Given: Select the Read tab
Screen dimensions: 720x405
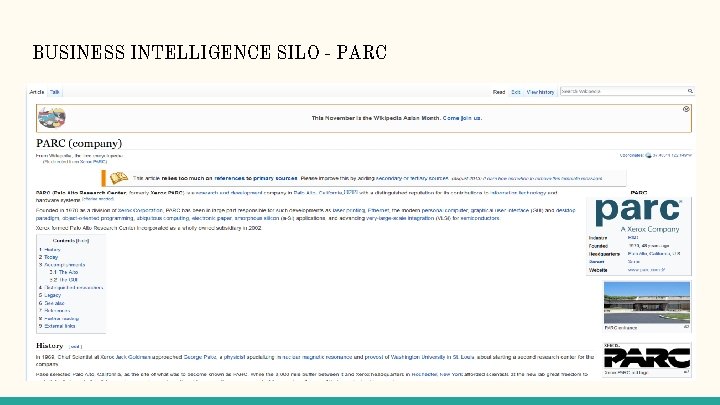Looking at the screenshot, I should coord(499,92).
